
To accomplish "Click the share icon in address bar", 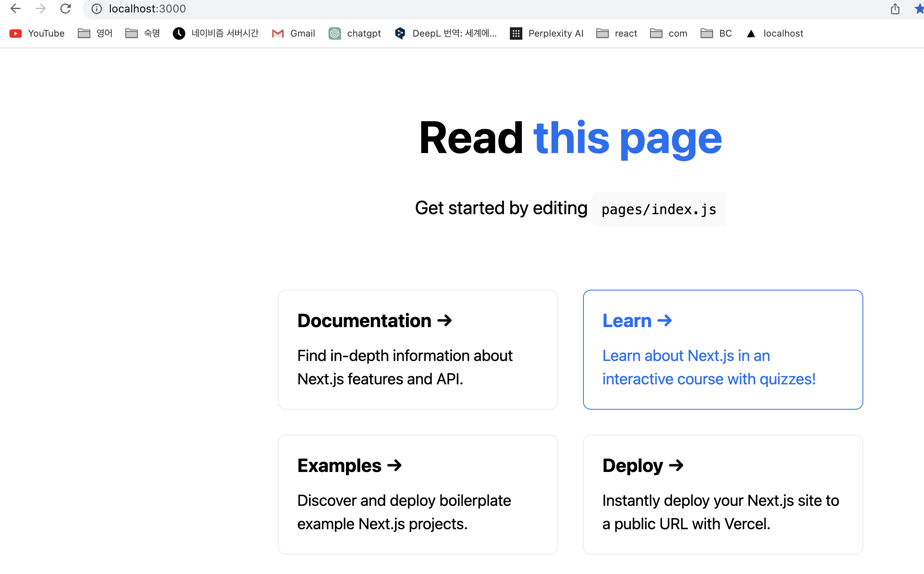I will click(895, 9).
